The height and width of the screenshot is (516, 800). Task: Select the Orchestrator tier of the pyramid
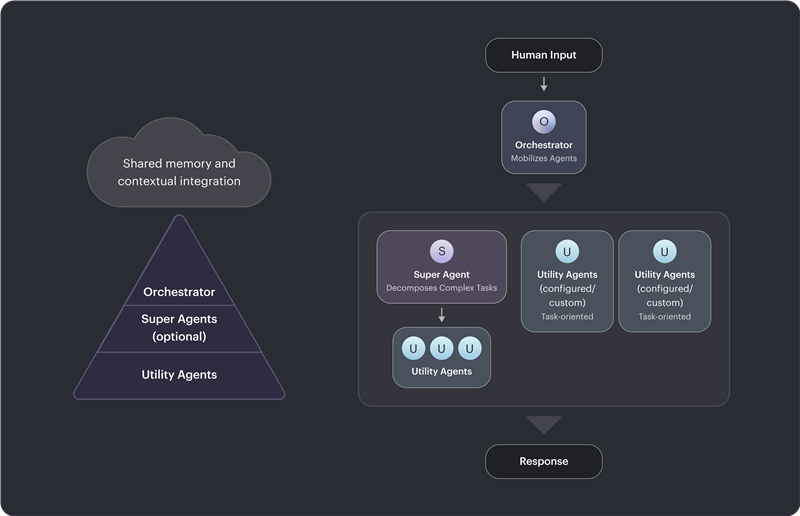[179, 292]
